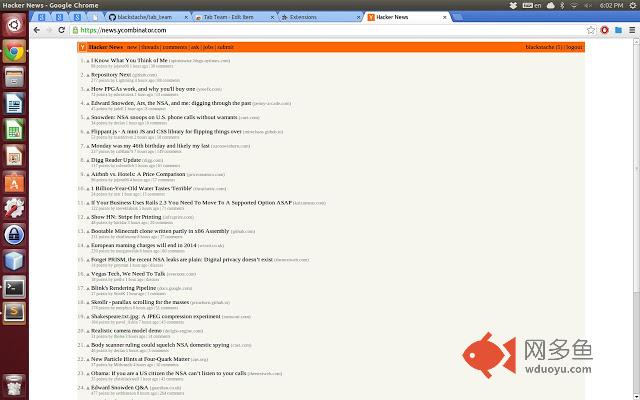Image resolution: width=640 pixels, height=400 pixels.
Task: Open 'New Particle Hints at Four-Quark Matter'
Action: click(140, 359)
